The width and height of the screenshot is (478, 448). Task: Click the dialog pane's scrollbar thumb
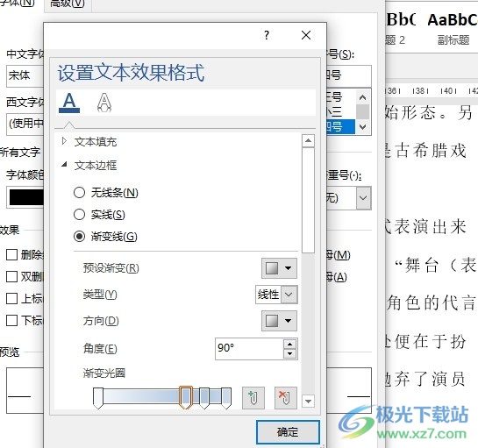pos(308,200)
